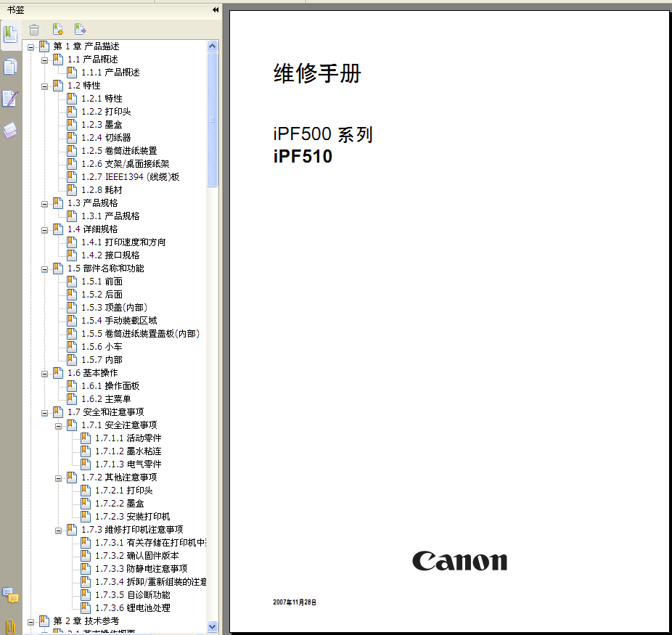Click bookmark icon beside 1.2.2 打印头
This screenshot has width=672, height=635.
point(72,112)
